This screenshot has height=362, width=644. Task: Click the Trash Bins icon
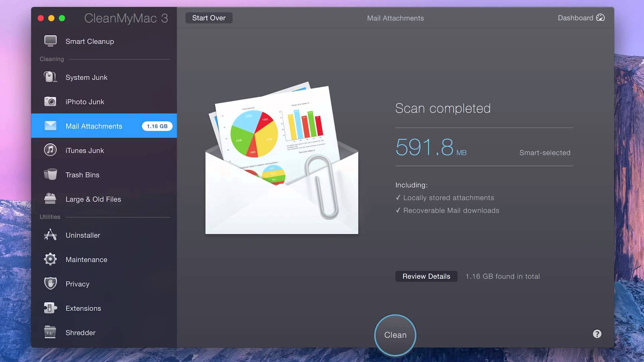point(50,174)
